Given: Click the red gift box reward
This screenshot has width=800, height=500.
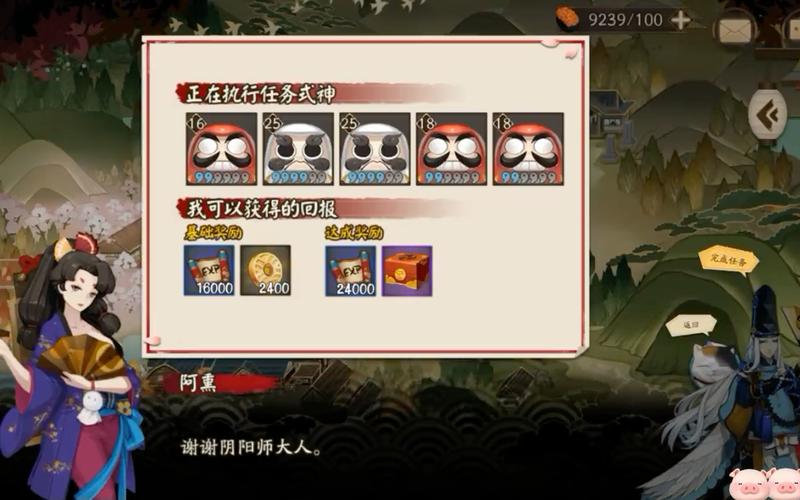Looking at the screenshot, I should [407, 270].
